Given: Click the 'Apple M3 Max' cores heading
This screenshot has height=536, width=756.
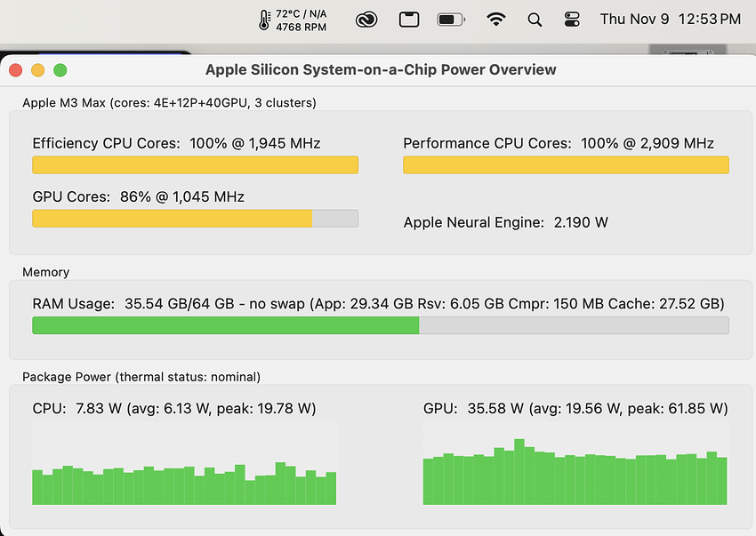Looking at the screenshot, I should 169,103.
